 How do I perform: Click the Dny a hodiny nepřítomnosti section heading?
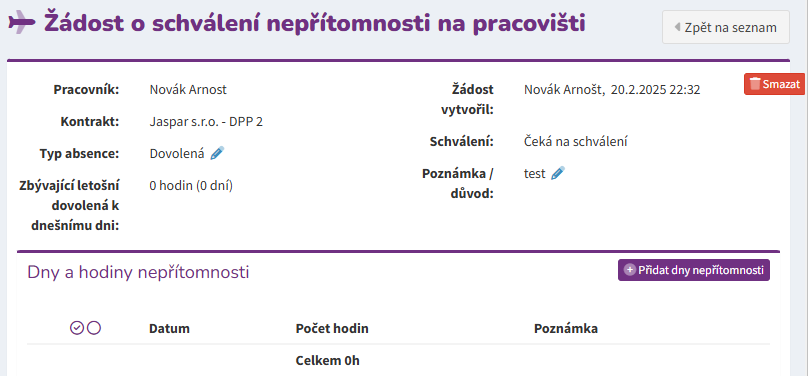[138, 272]
